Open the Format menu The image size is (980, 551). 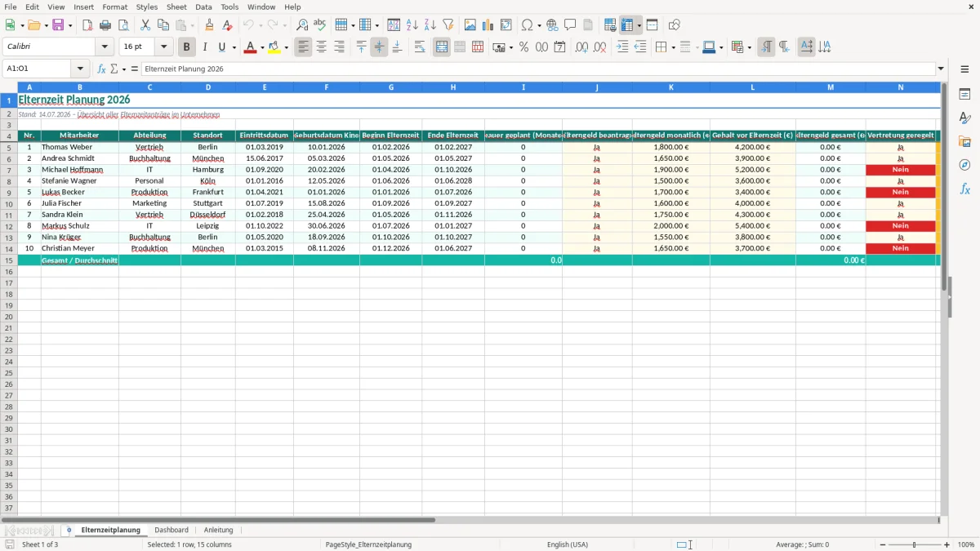coord(114,7)
